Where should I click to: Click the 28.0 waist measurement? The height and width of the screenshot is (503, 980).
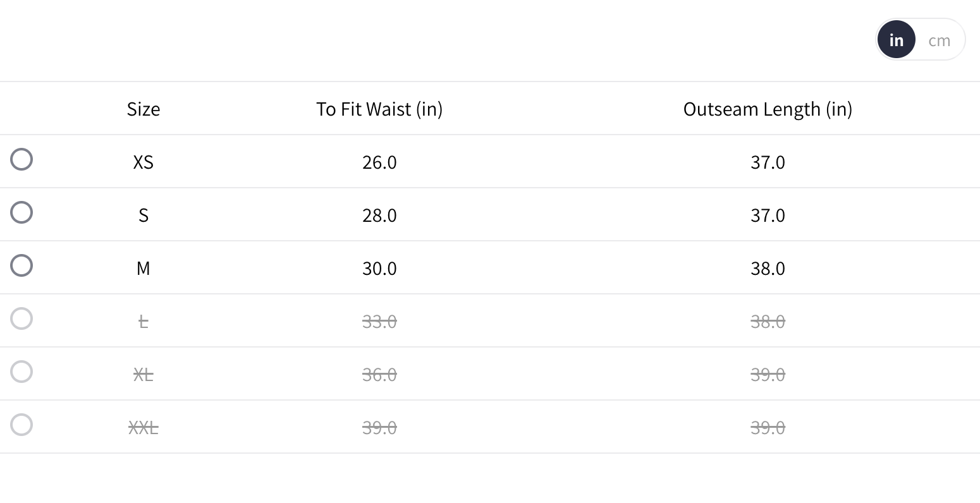click(x=379, y=215)
